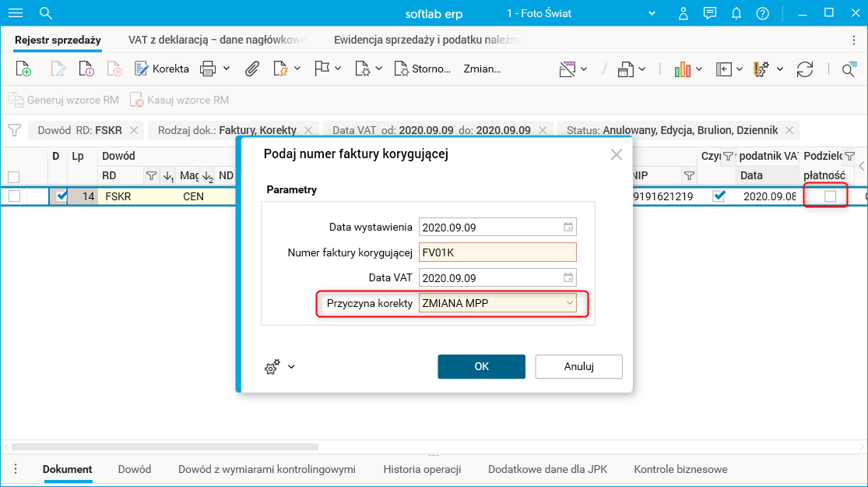This screenshot has width=868, height=487.
Task: Click the Anuluj button
Action: (578, 366)
